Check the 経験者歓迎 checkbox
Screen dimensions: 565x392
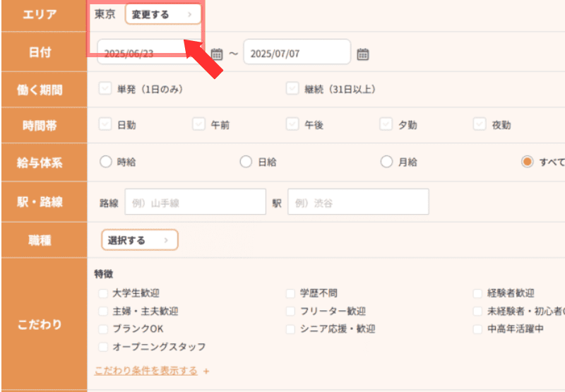point(477,293)
